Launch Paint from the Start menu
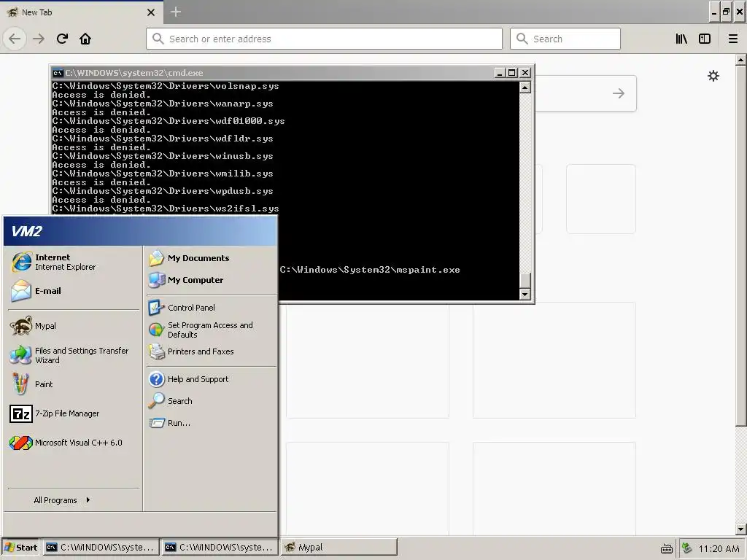The height and width of the screenshot is (560, 747). [74, 384]
